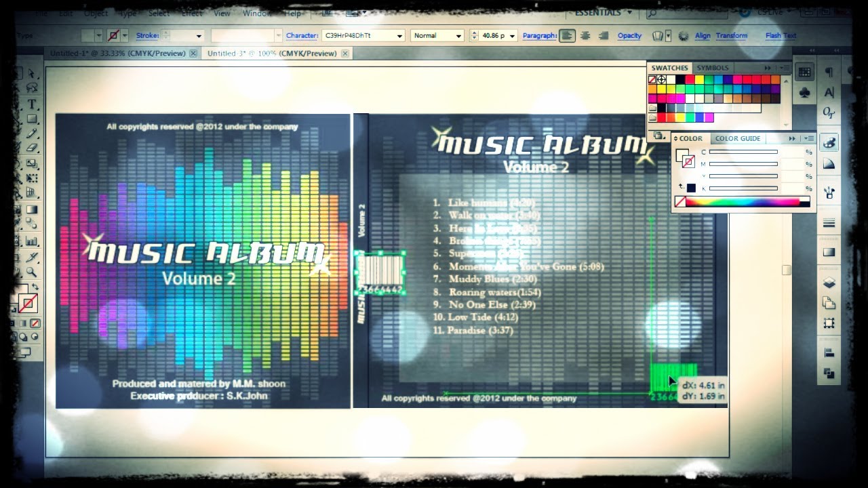Open the Symbols panel dock icon
868x488 pixels.
pyautogui.click(x=804, y=91)
